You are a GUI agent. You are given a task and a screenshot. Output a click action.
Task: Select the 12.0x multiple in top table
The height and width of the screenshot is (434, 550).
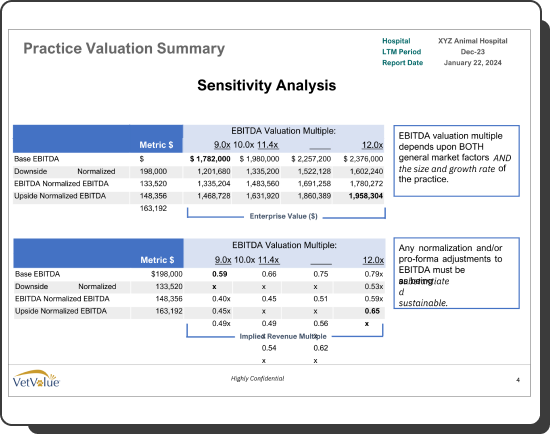pyautogui.click(x=373, y=145)
